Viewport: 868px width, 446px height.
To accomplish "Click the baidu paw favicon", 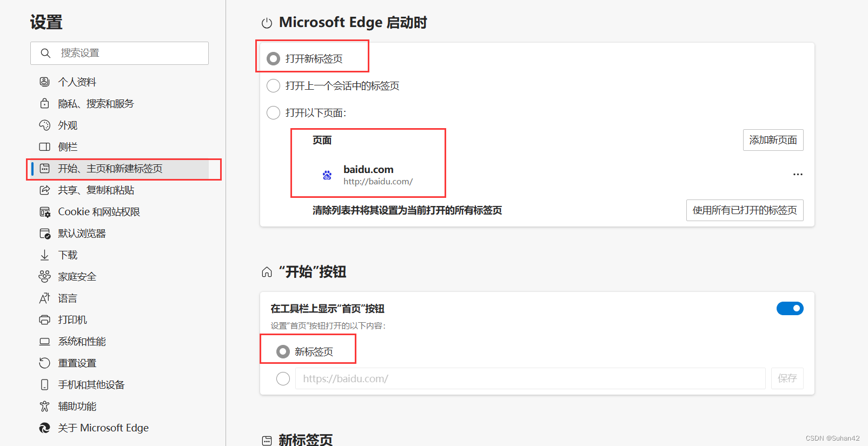I will (327, 175).
